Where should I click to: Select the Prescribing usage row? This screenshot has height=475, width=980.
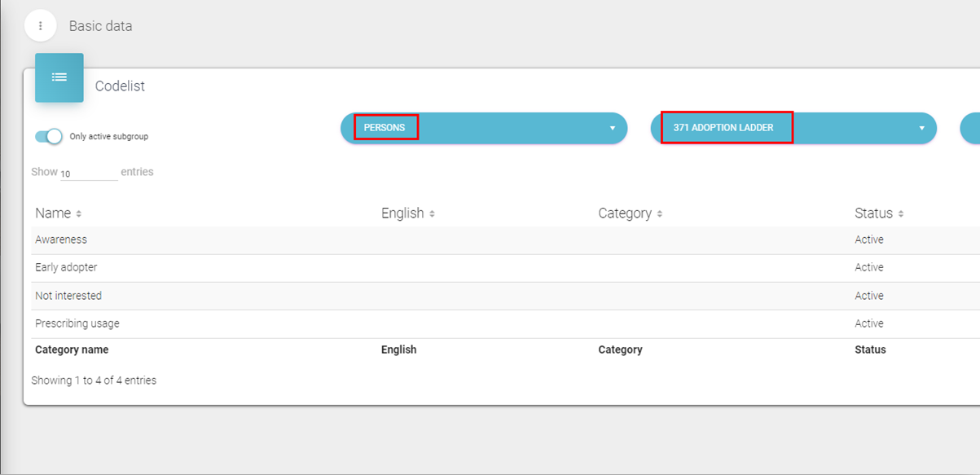coord(77,323)
